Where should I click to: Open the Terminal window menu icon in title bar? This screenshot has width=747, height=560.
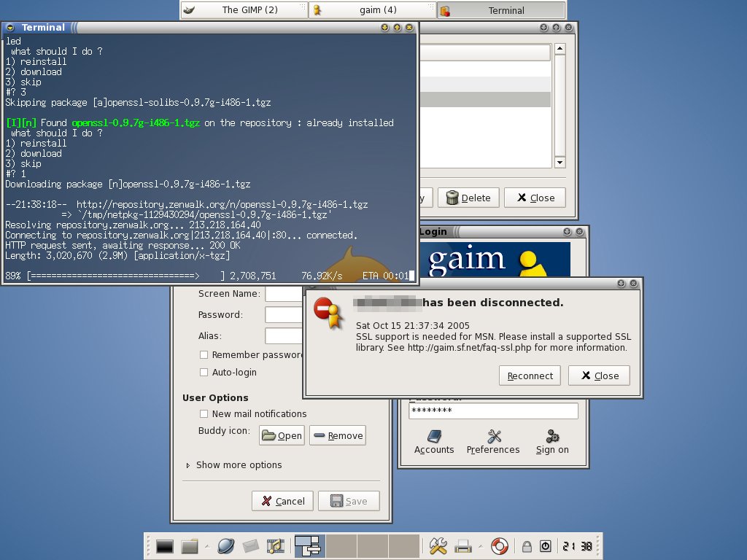coord(10,28)
